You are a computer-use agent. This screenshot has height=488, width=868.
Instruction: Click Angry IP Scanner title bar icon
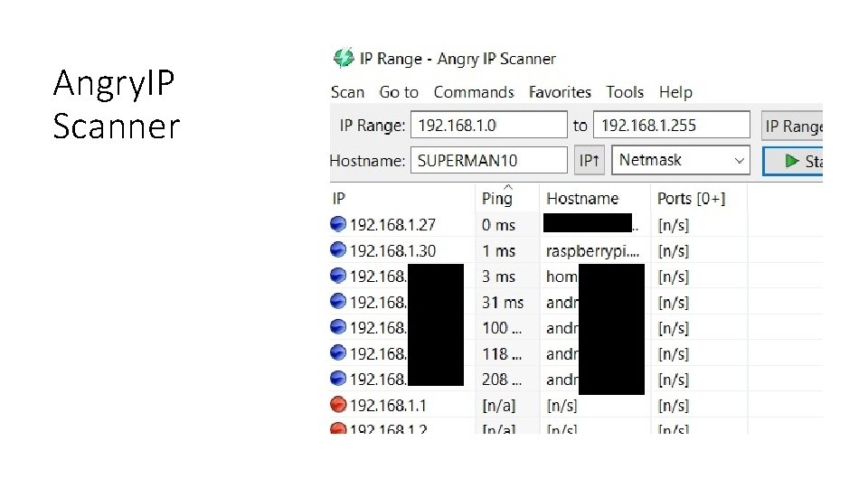pos(344,58)
